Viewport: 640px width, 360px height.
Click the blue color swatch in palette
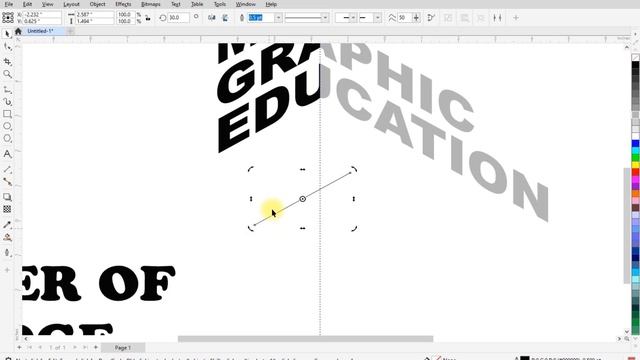tap(636, 144)
